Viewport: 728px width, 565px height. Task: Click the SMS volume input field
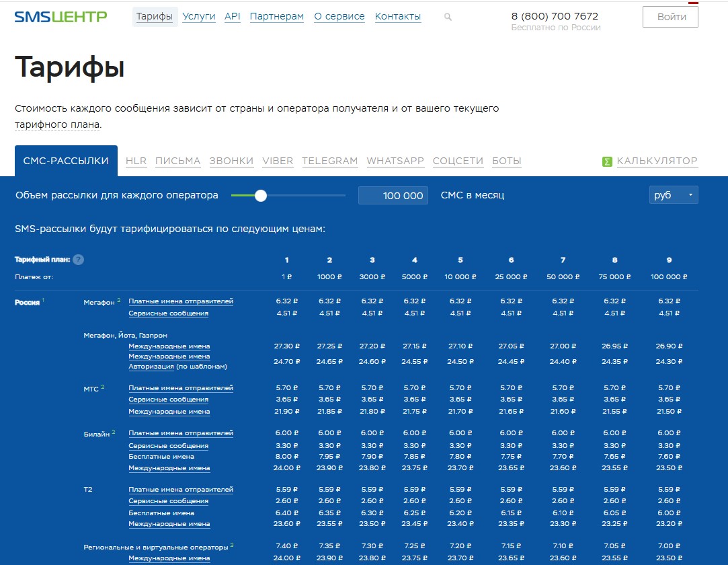(x=393, y=196)
